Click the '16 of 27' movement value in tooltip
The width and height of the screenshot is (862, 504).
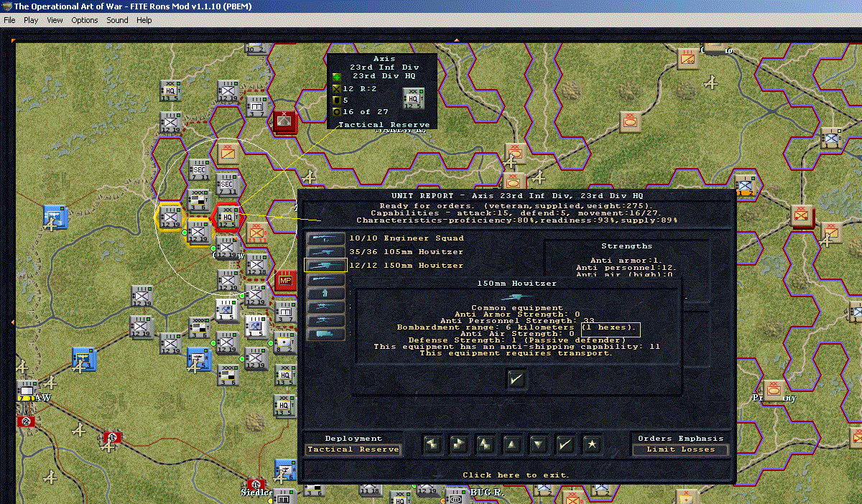[x=366, y=111]
